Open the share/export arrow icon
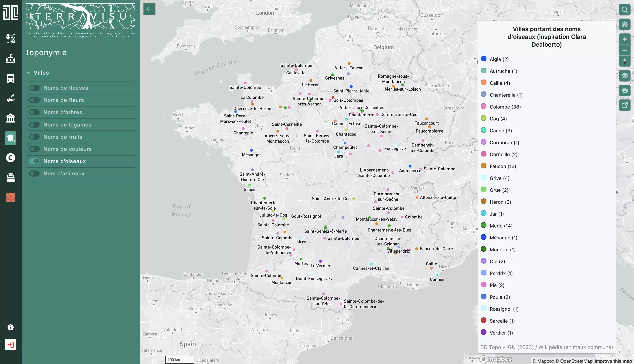The width and height of the screenshot is (634, 364). (625, 105)
